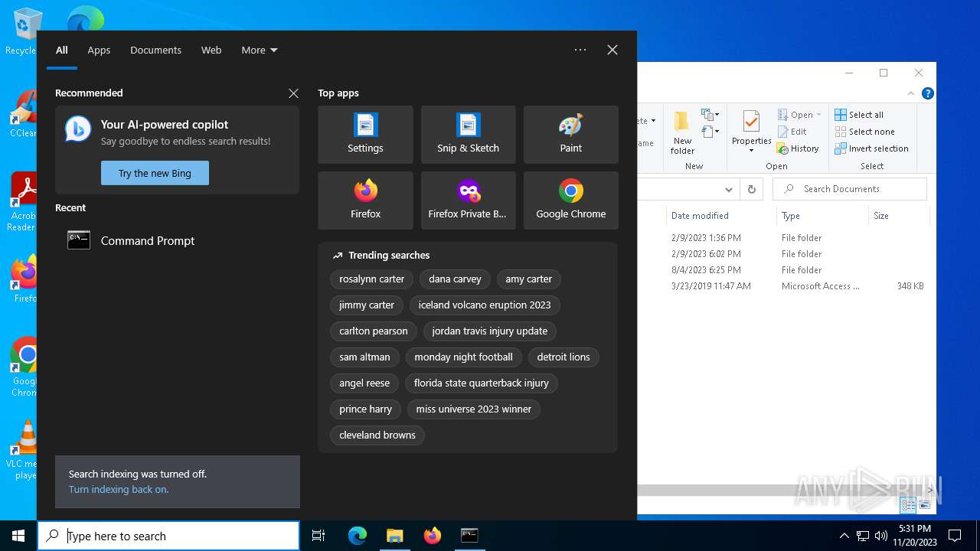Search trending cleveland browns
The image size is (980, 551).
(377, 435)
